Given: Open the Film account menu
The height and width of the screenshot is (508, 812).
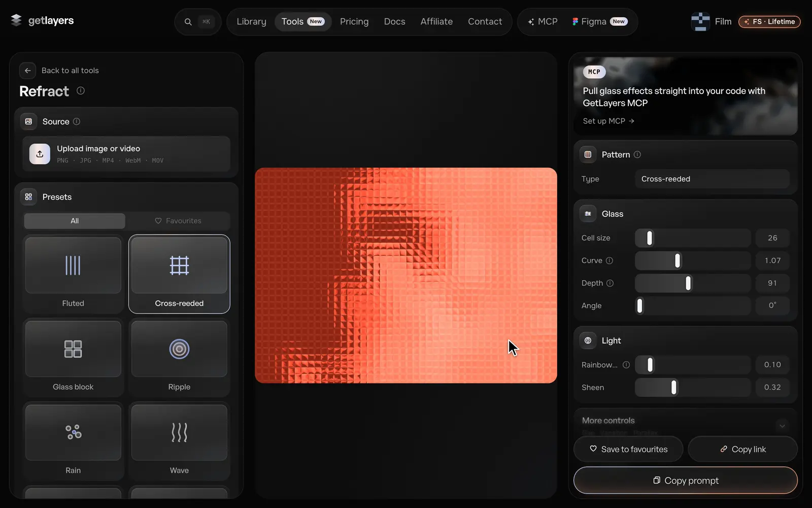Looking at the screenshot, I should pyautogui.click(x=712, y=22).
